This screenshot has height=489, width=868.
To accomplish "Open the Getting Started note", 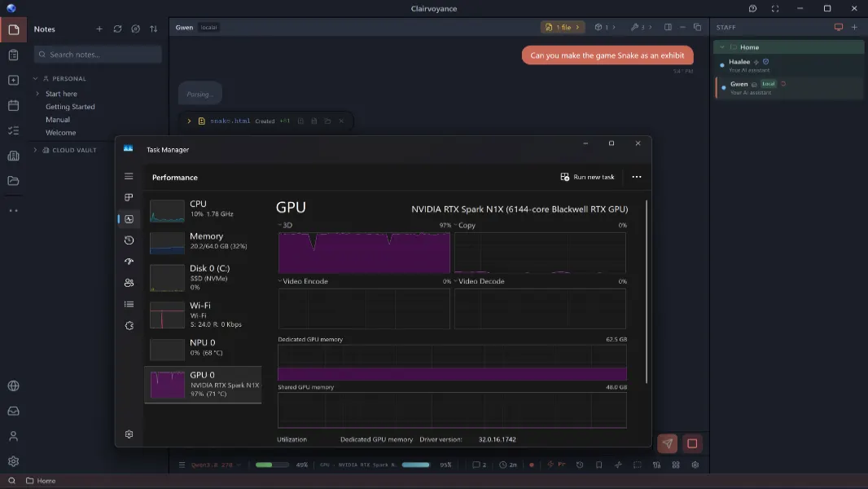I will tap(70, 106).
